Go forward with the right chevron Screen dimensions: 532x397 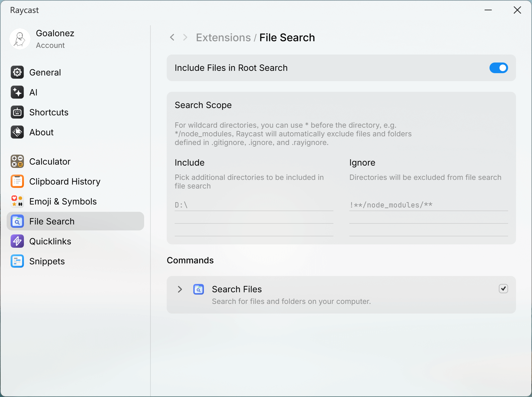click(x=185, y=37)
